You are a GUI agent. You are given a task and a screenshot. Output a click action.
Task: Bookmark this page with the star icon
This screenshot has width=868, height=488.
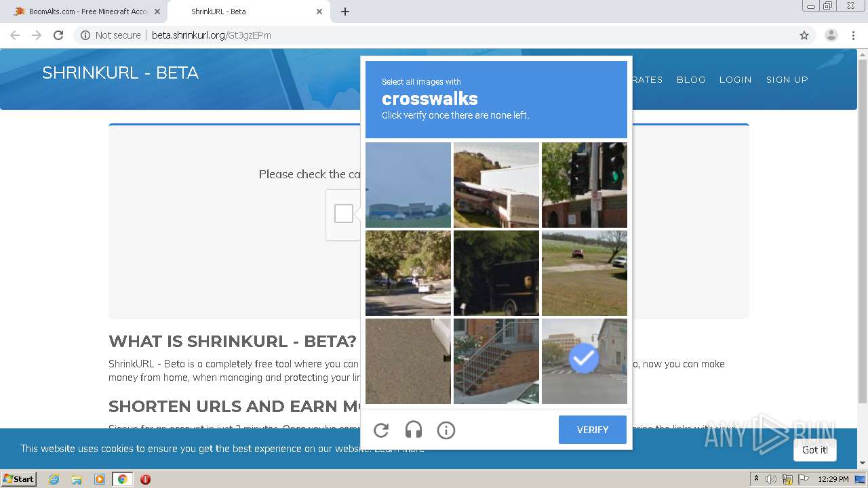804,35
